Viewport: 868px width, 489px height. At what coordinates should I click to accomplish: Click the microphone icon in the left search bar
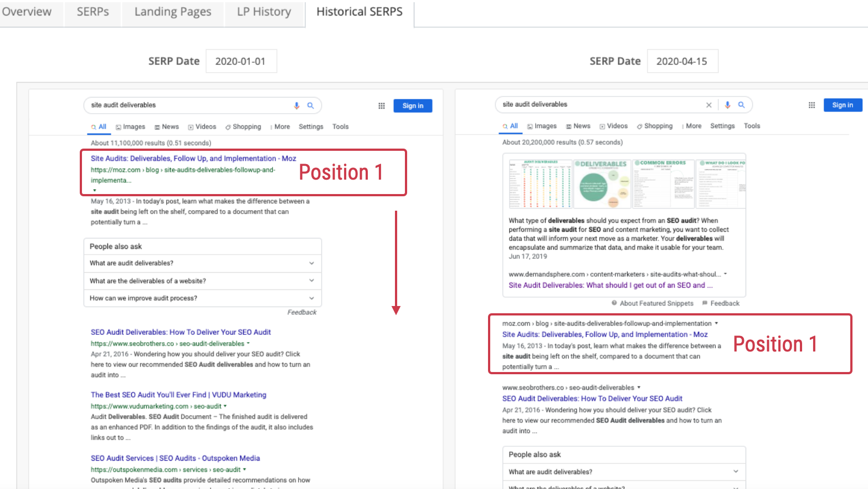pyautogui.click(x=296, y=105)
